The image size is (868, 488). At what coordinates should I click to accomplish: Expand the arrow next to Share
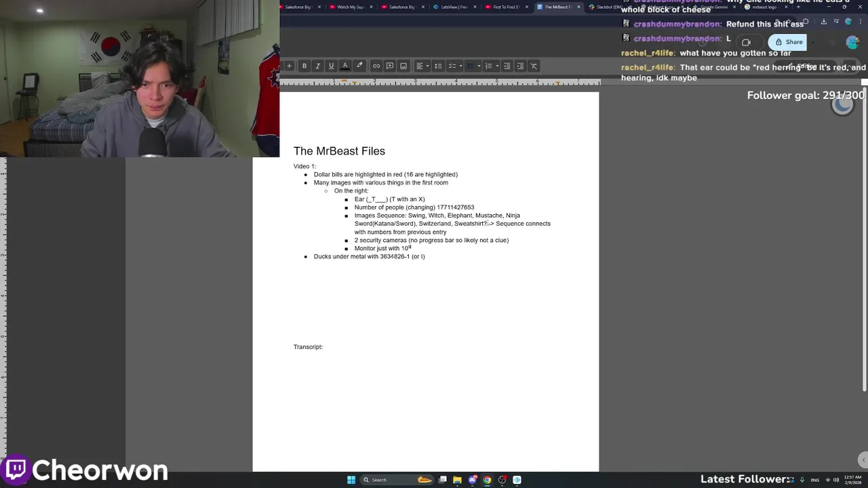coord(814,42)
